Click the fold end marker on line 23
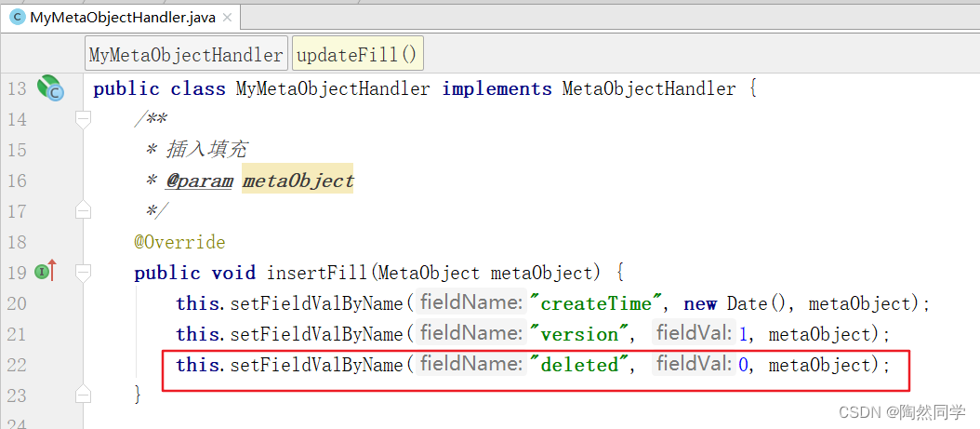 coord(84,395)
